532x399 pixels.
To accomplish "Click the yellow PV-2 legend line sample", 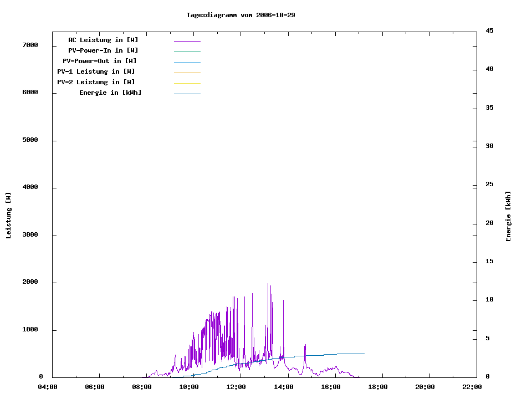I will coord(187,83).
